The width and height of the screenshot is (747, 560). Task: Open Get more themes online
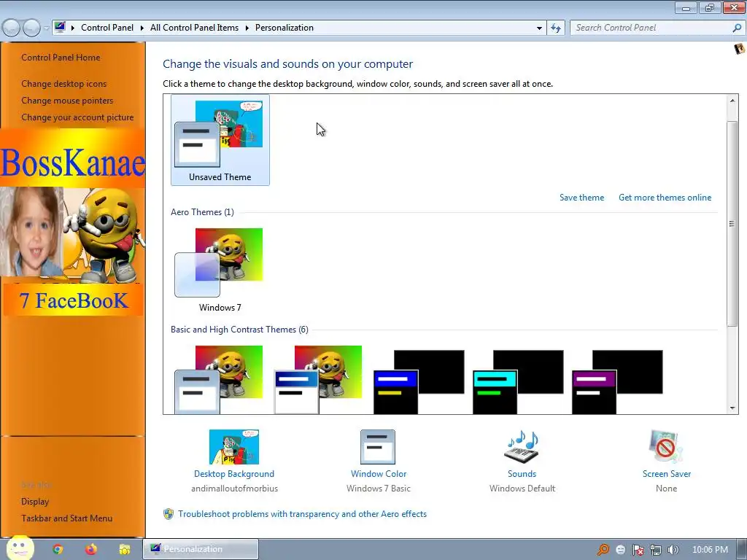pos(665,198)
